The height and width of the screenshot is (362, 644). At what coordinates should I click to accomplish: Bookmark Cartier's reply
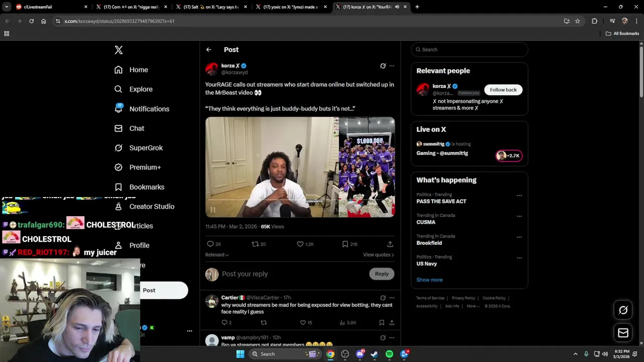(x=382, y=323)
